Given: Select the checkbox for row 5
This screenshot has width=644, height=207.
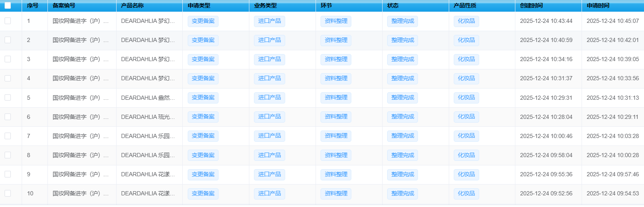Looking at the screenshot, I should pos(8,97).
